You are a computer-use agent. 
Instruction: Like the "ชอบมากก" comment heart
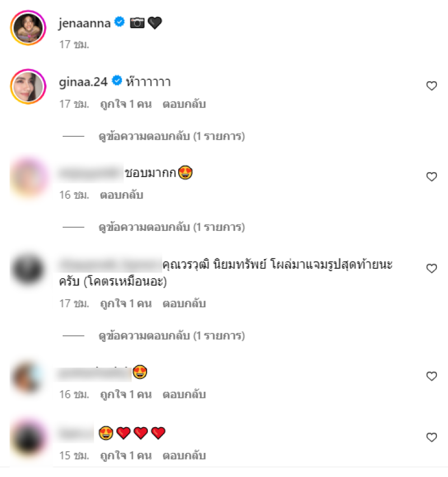click(431, 177)
